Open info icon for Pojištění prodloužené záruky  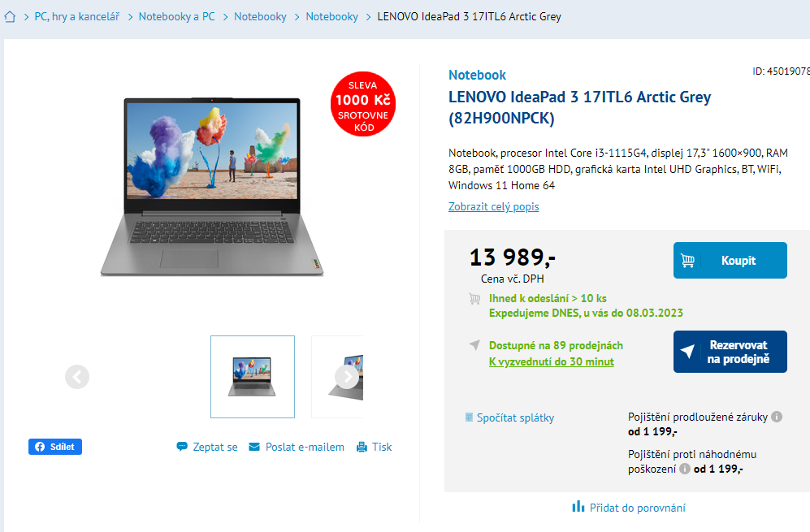click(x=777, y=417)
